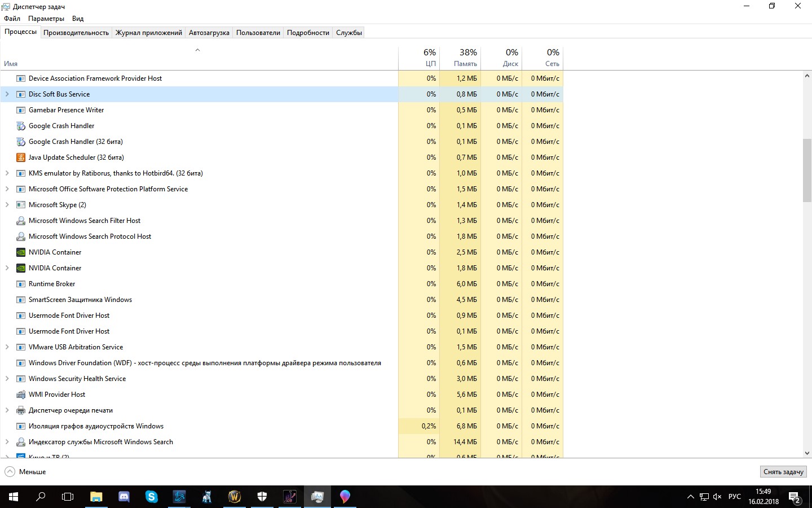Sort by ЦП column header
The width and height of the screenshot is (812, 508).
pos(419,58)
